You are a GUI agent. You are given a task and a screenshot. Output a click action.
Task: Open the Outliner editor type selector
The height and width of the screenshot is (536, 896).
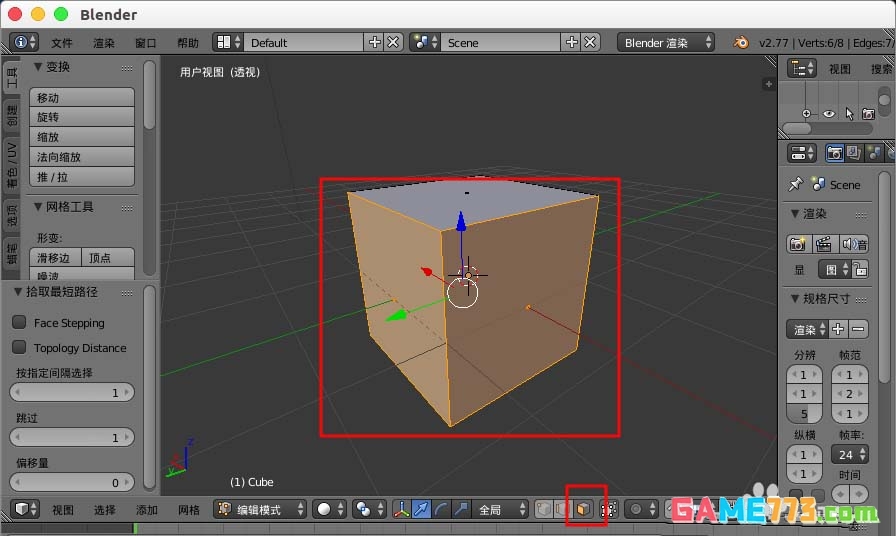[802, 69]
